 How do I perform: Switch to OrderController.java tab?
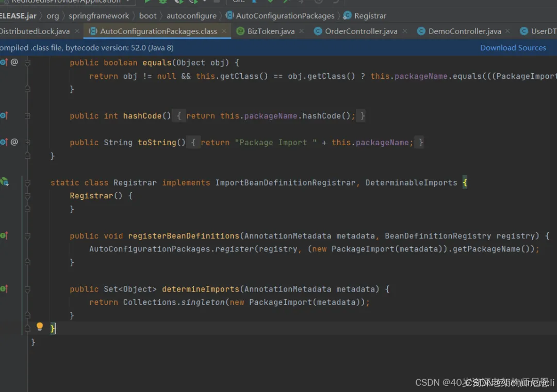point(361,31)
